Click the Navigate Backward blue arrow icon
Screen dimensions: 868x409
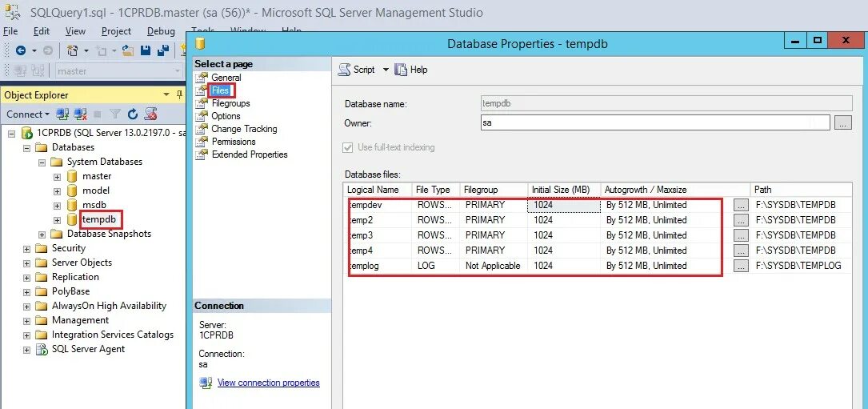pyautogui.click(x=21, y=50)
